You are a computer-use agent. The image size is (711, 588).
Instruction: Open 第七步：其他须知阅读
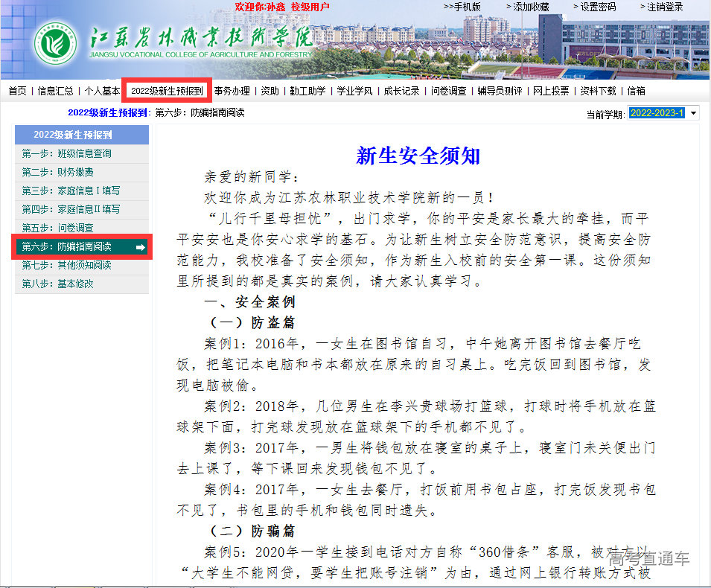[x=67, y=265]
